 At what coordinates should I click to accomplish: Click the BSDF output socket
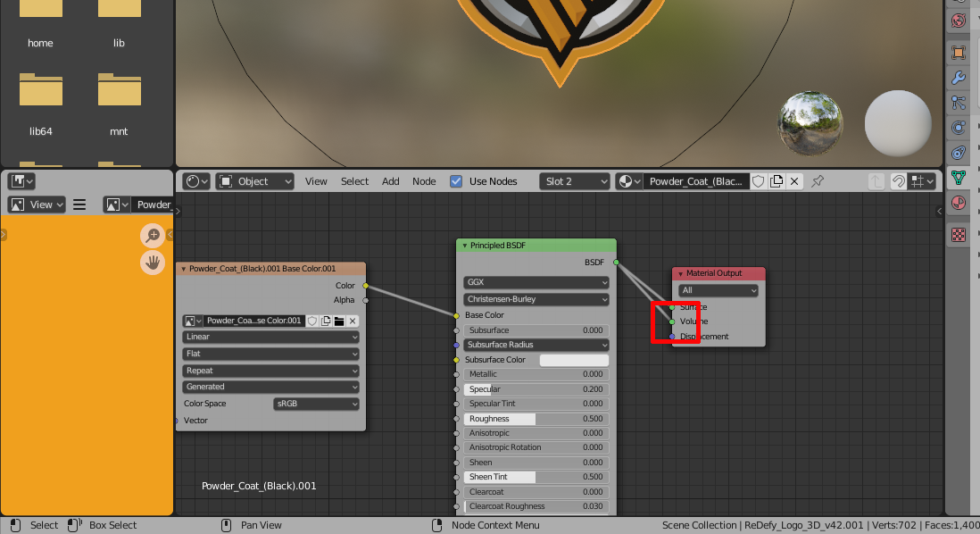616,263
